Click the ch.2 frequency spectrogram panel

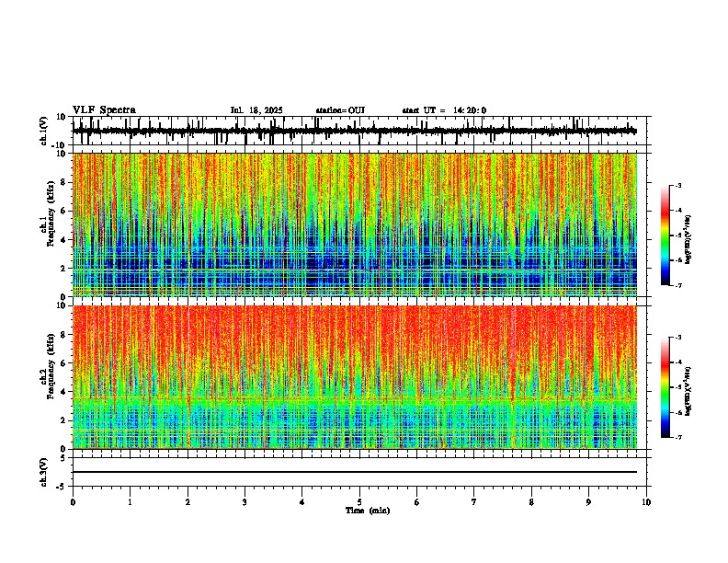(x=355, y=377)
